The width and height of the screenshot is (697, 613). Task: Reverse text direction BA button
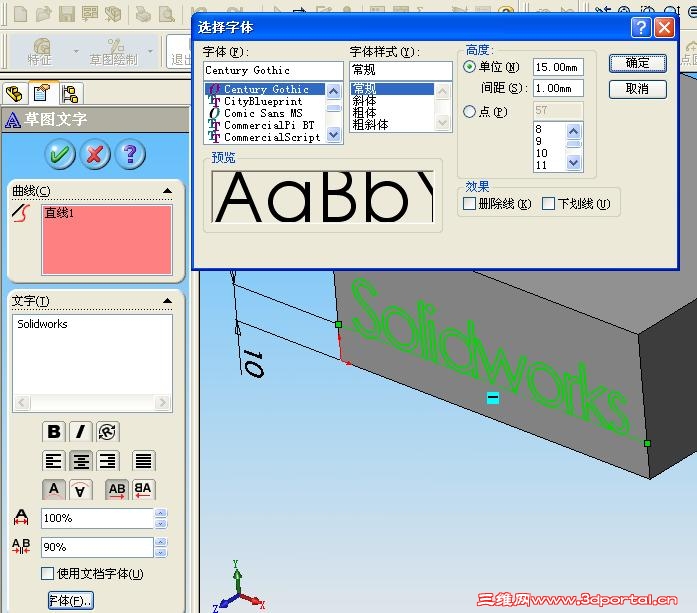143,489
